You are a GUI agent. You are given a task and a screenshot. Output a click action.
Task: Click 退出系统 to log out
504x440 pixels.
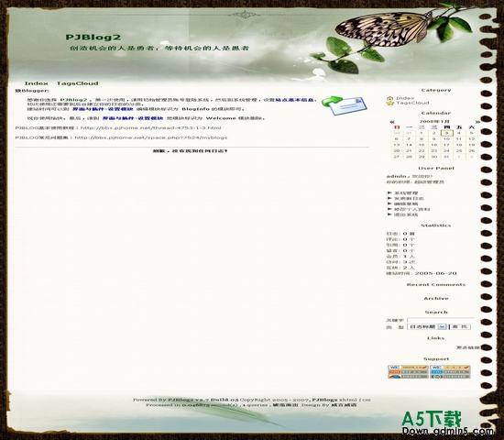pyautogui.click(x=406, y=214)
